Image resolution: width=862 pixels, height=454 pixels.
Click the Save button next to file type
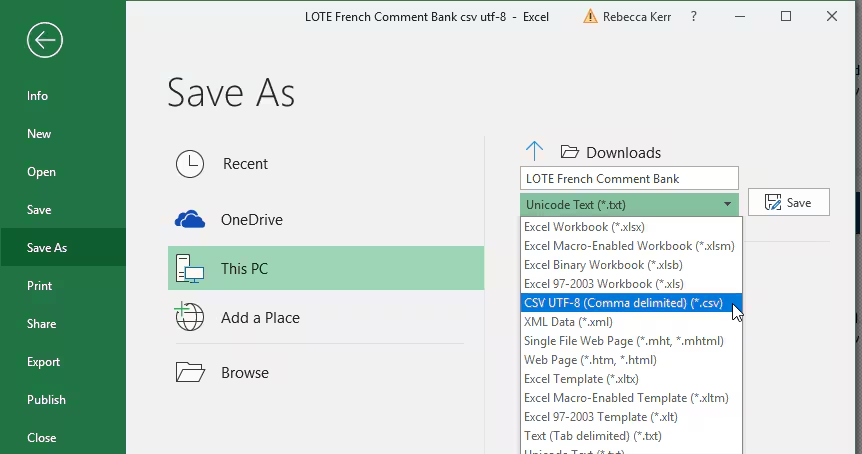(788, 203)
